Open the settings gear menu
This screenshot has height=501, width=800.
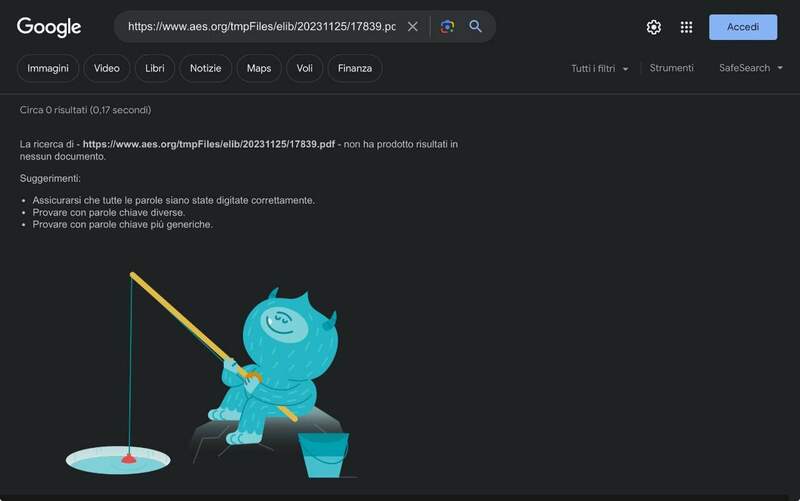(654, 27)
